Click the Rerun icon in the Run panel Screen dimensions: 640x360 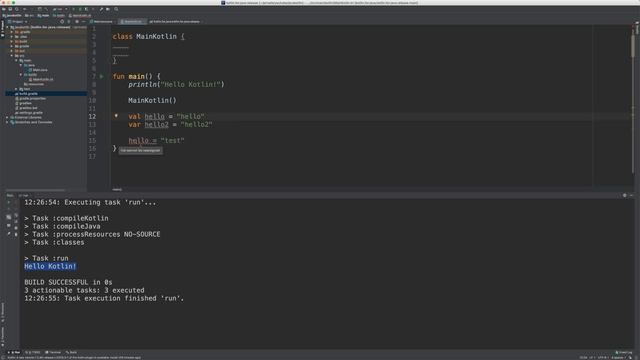click(x=9, y=202)
